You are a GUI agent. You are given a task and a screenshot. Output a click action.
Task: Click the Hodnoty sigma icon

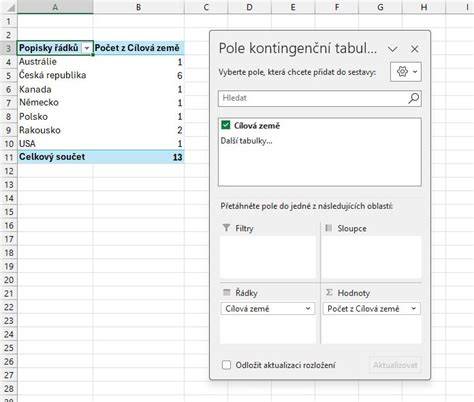click(x=329, y=292)
